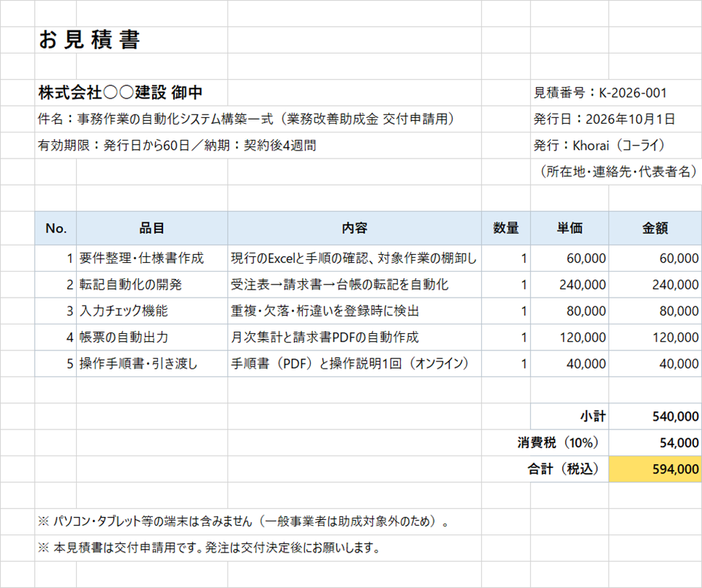Select the quantity cell of row No. 3
Image resolution: width=702 pixels, height=588 pixels.
(x=506, y=311)
